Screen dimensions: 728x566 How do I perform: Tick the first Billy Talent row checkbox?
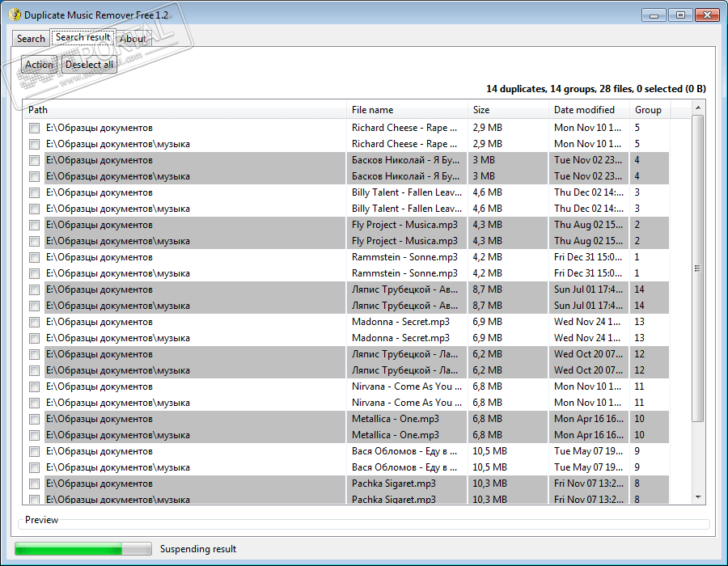point(34,192)
